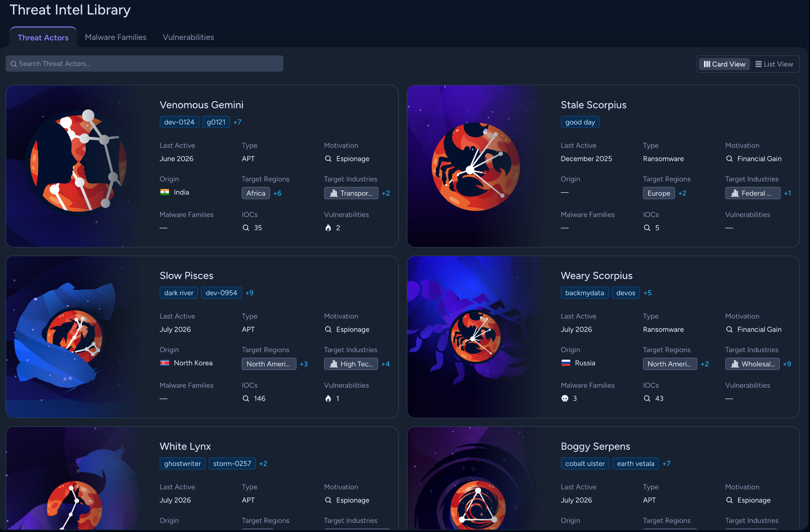
Task: Click Boggy Serpens Espionage motivation icon
Action: (729, 500)
